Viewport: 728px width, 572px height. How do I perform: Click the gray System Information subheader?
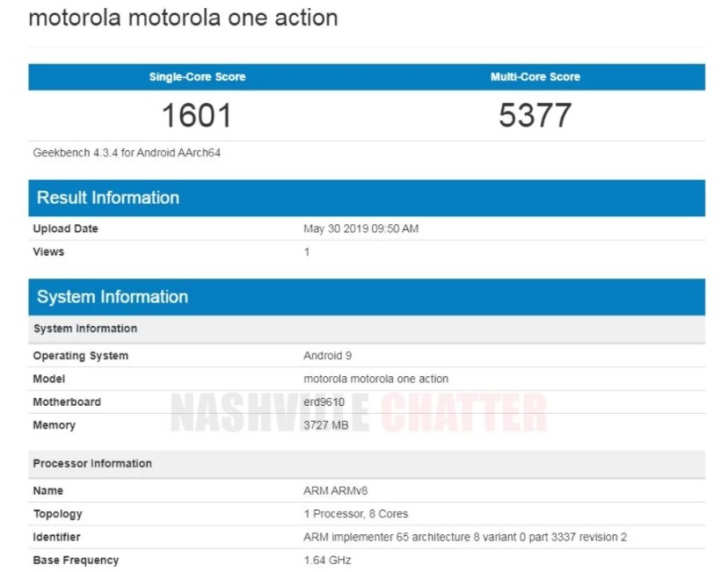(85, 329)
